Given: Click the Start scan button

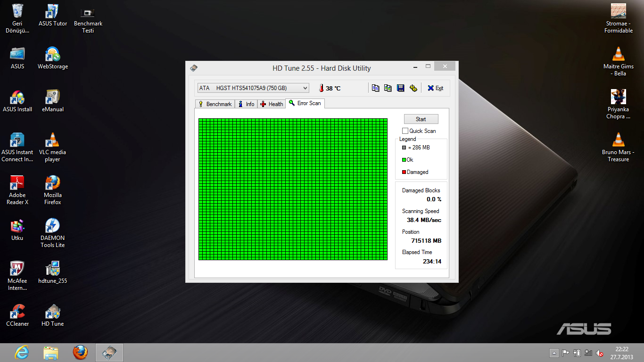Looking at the screenshot, I should click(421, 119).
